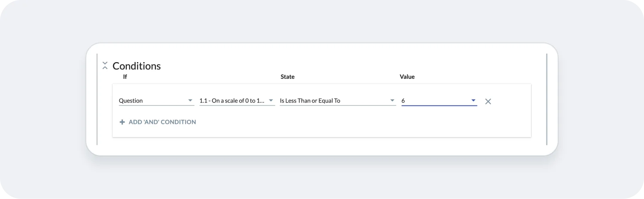This screenshot has height=199, width=644.
Task: Click the 'State' column label
Action: coord(287,77)
